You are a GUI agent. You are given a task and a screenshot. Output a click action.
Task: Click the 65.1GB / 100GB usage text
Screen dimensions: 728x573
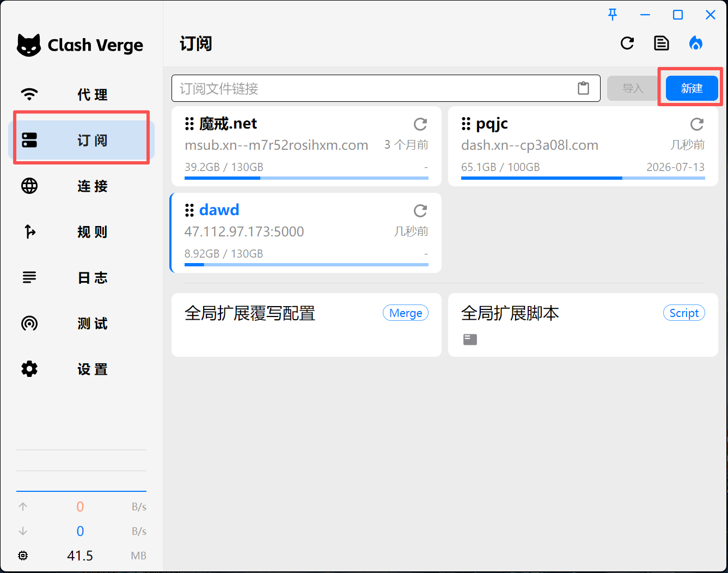500,167
